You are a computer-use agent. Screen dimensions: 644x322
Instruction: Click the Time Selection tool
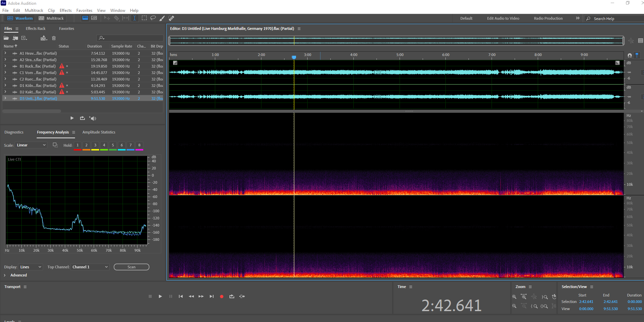tap(135, 18)
